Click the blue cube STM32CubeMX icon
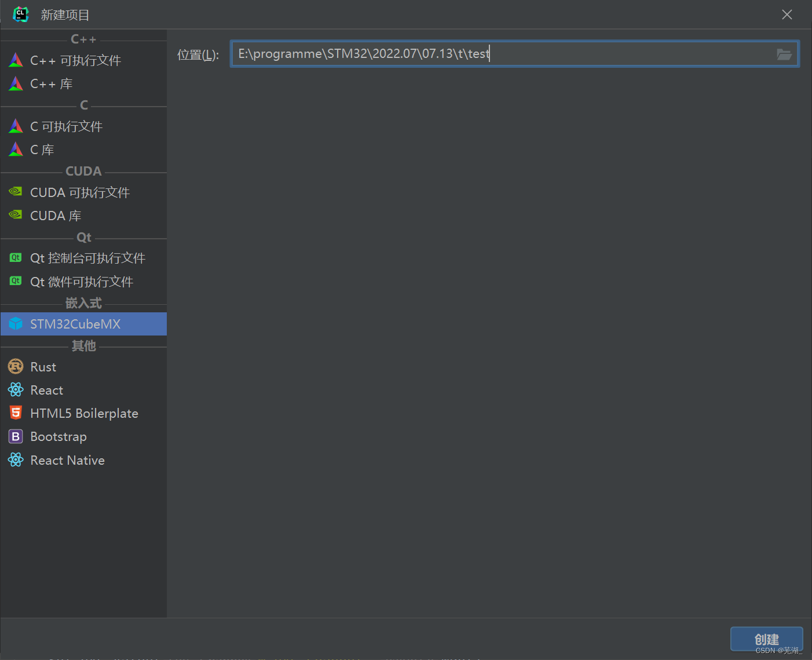This screenshot has height=660, width=812. (16, 323)
